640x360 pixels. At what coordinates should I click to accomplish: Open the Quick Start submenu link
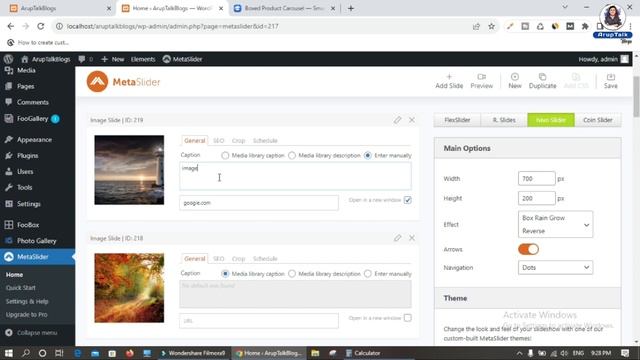[x=20, y=288]
